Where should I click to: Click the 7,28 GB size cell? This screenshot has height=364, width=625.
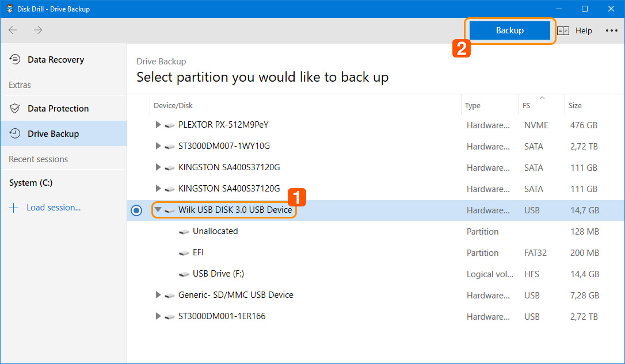point(584,296)
